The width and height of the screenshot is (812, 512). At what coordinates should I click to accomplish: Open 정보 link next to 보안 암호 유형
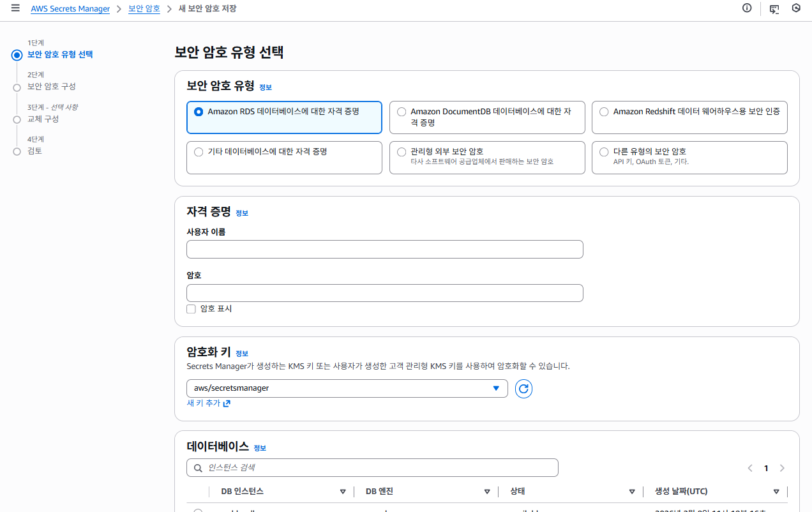click(266, 87)
